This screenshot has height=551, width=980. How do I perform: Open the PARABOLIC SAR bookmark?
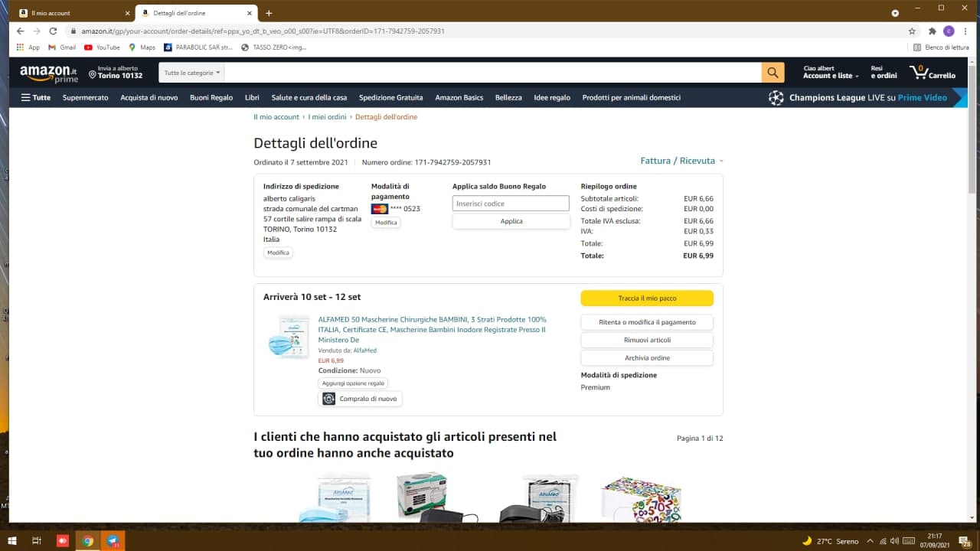[x=198, y=47]
